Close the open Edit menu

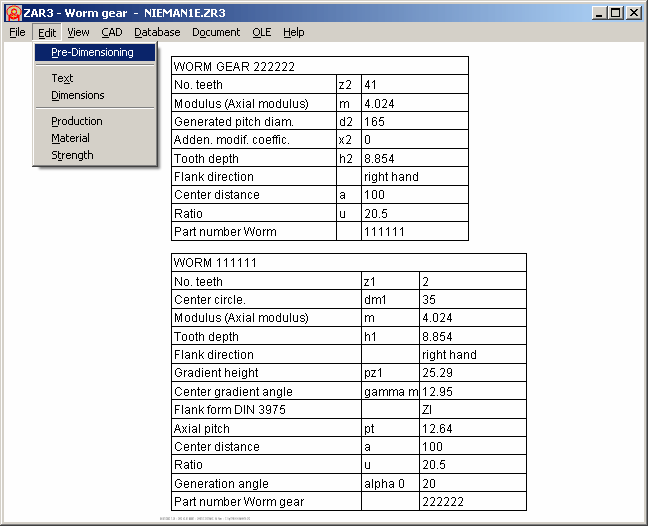47,32
